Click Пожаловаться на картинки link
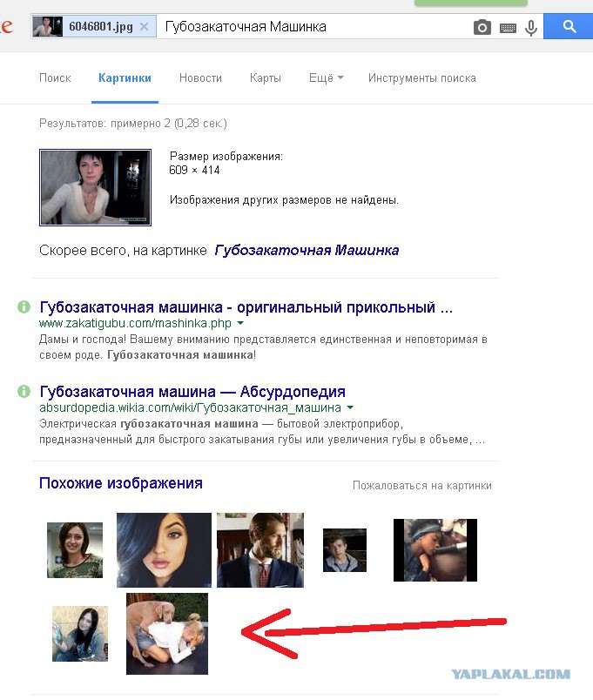Viewport: 593px width, 700px height. [422, 485]
